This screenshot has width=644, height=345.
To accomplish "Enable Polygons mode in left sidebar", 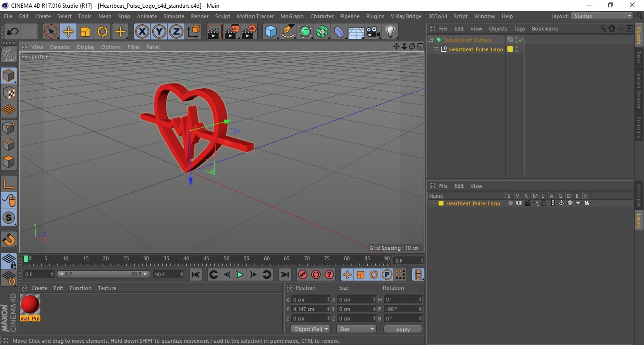I will point(9,162).
